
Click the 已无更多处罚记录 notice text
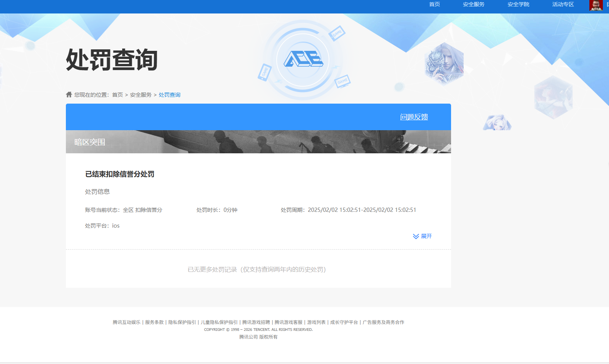click(257, 269)
